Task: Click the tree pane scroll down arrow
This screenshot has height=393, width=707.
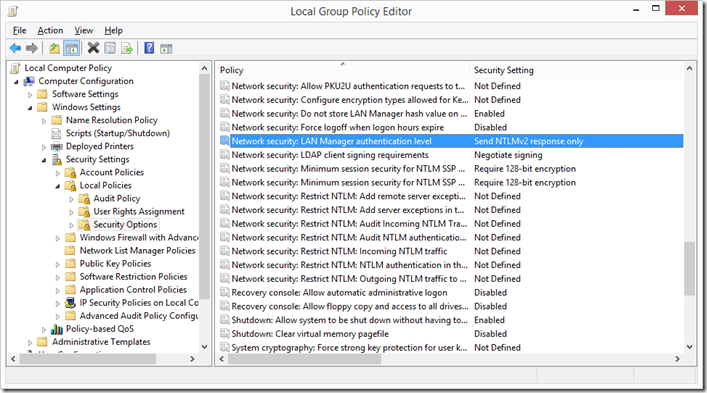Action: coord(204,347)
